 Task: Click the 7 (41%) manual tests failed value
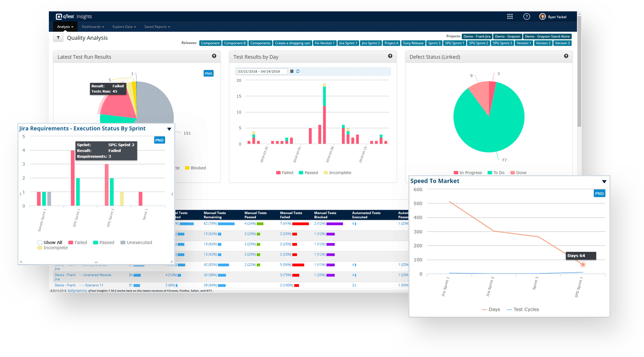286,224
